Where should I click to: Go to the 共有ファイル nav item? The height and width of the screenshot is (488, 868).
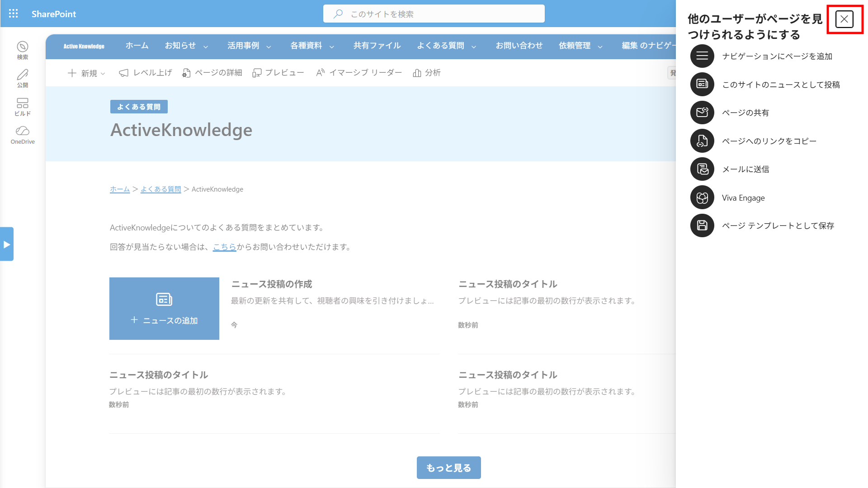(377, 46)
